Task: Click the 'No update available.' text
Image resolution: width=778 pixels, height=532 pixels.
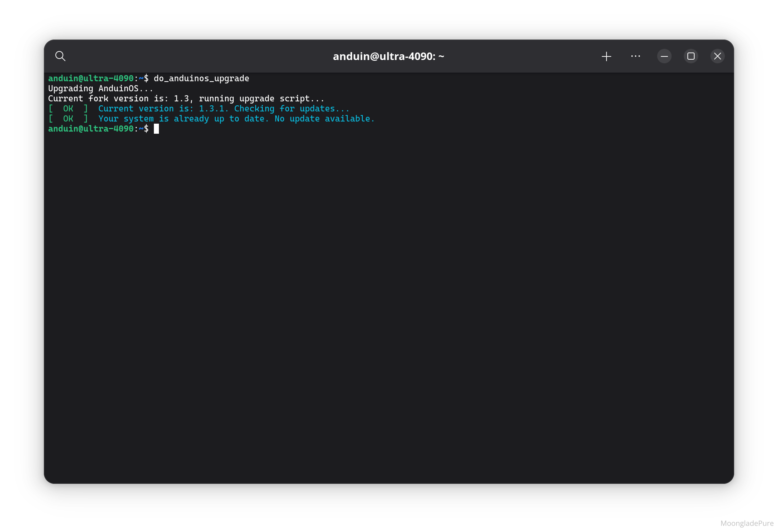Action: tap(324, 119)
